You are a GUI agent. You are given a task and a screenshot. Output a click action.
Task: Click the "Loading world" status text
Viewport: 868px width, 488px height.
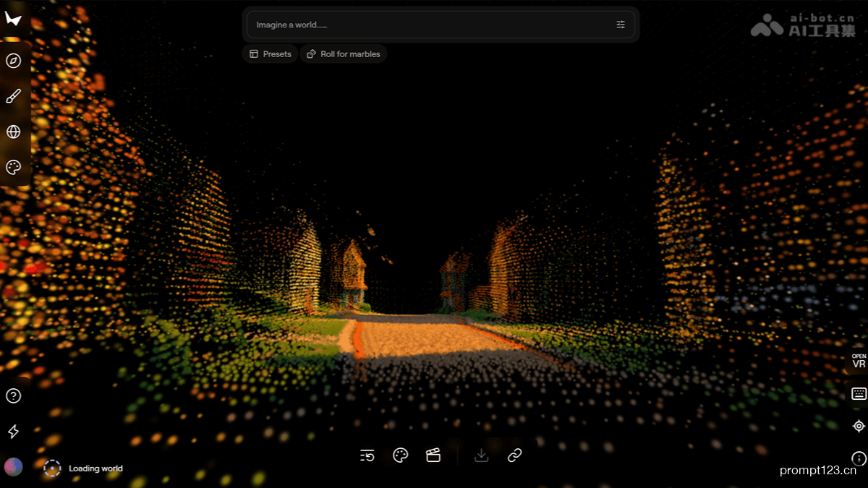95,468
